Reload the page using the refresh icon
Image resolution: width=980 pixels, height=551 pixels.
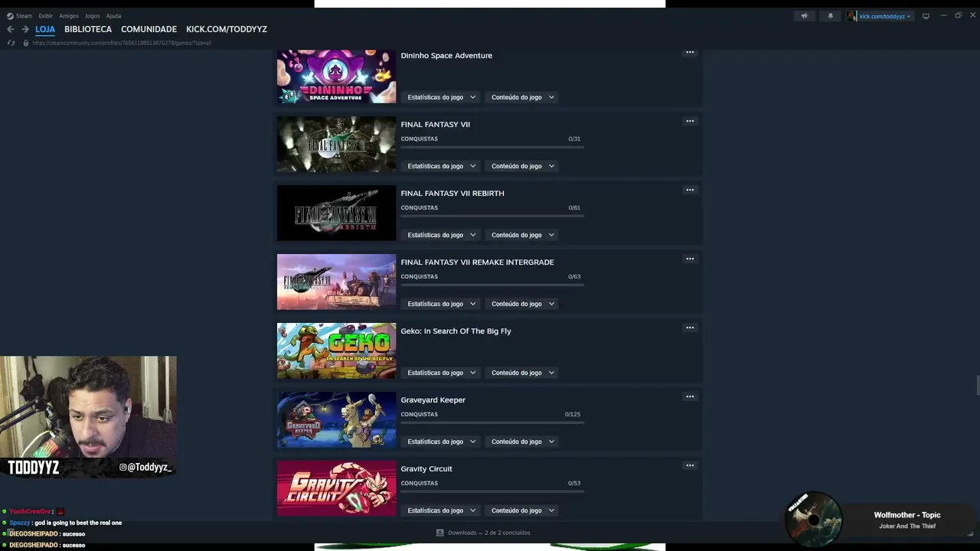pyautogui.click(x=11, y=43)
